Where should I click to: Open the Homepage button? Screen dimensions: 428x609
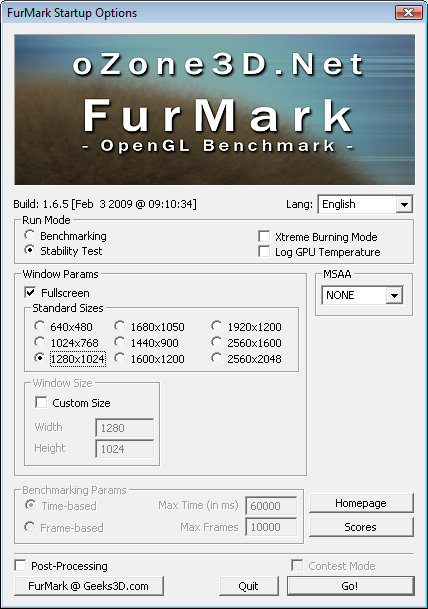pyautogui.click(x=361, y=503)
